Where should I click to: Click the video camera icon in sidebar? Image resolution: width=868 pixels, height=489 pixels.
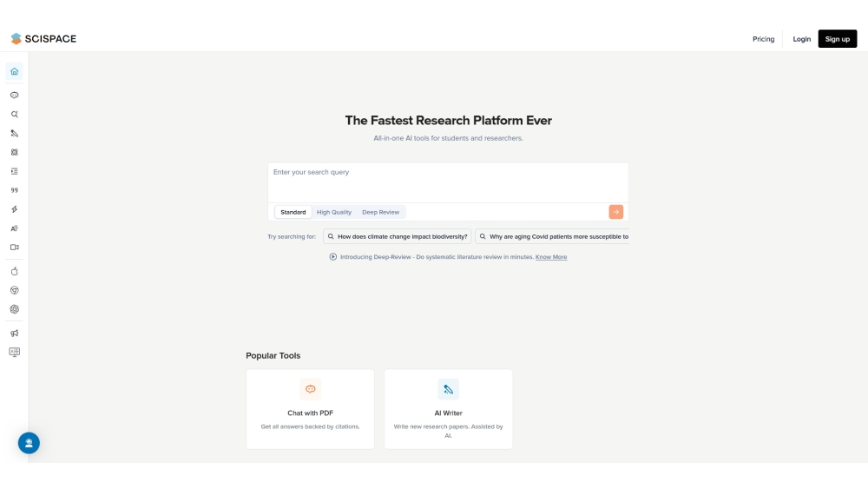coord(14,248)
